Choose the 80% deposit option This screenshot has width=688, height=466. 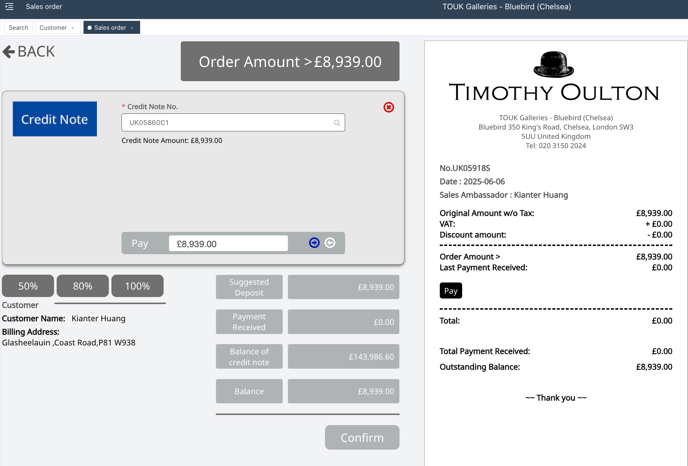(82, 286)
